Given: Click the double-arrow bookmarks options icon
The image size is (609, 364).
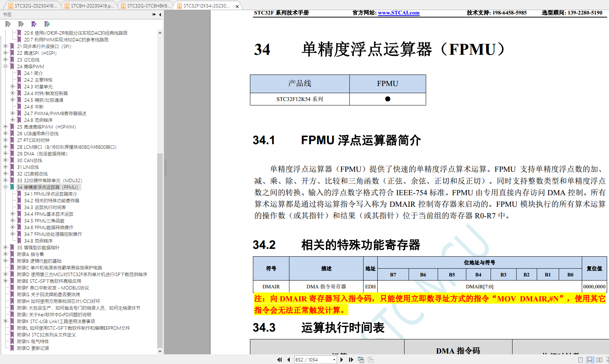Looking at the screenshot, I should click(154, 15).
